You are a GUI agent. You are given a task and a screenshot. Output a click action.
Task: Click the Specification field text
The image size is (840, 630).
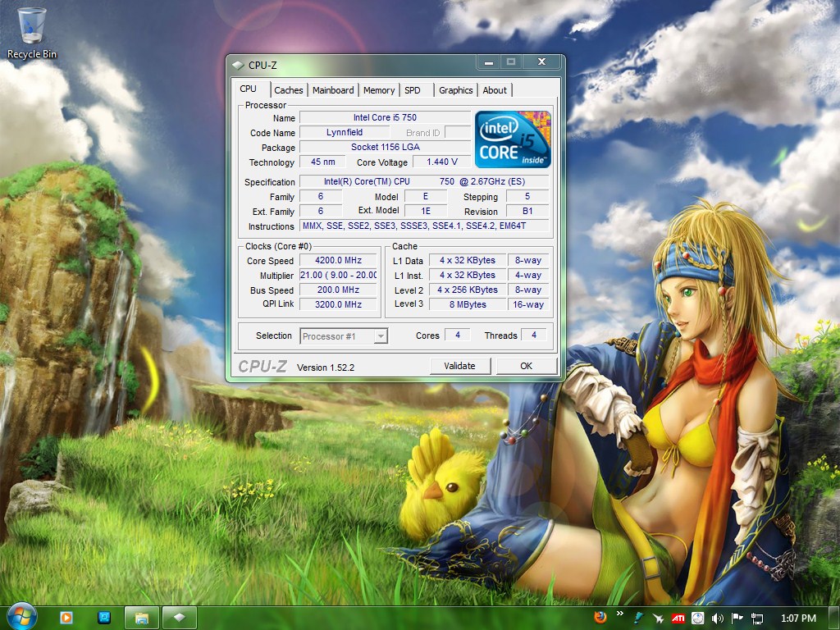coord(424,181)
